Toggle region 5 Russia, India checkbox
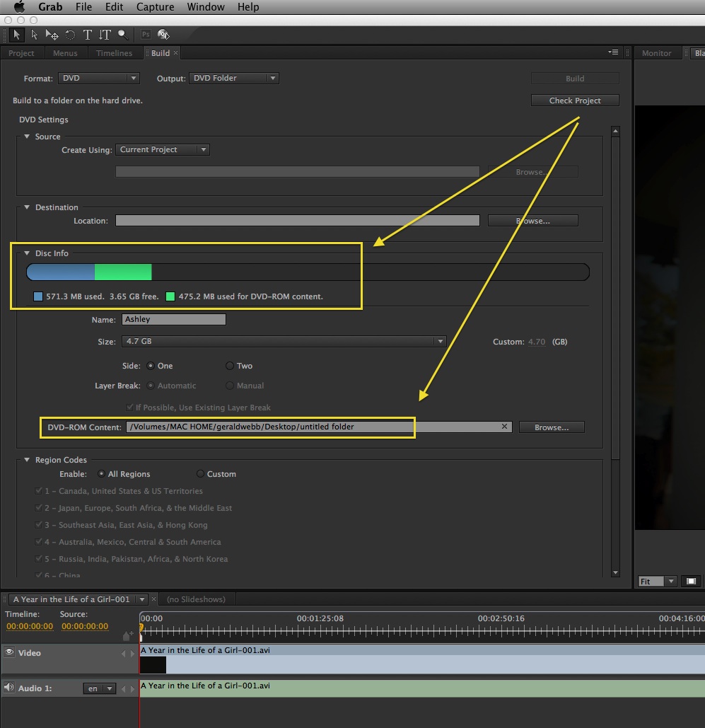Image resolution: width=705 pixels, height=728 pixels. [x=38, y=558]
